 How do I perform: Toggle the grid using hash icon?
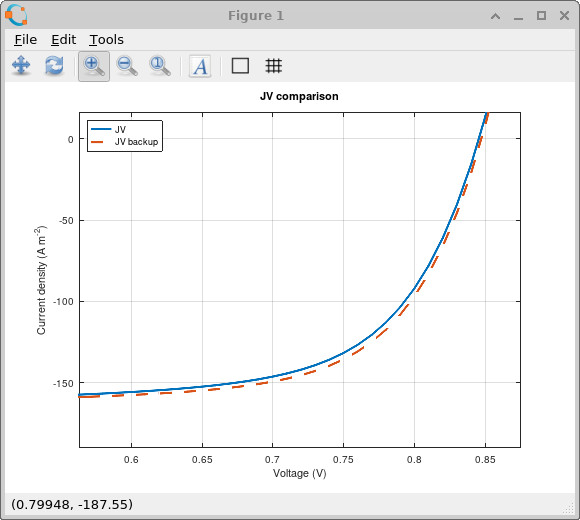pyautogui.click(x=273, y=66)
